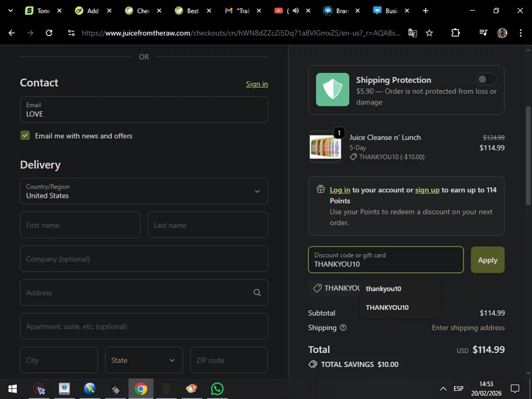Enable the Shipping Protection switch

point(486,79)
